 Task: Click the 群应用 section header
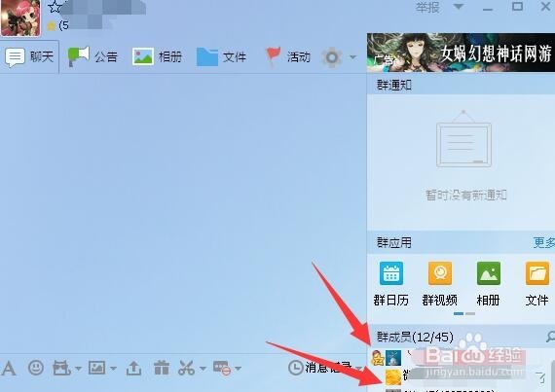pyautogui.click(x=394, y=243)
